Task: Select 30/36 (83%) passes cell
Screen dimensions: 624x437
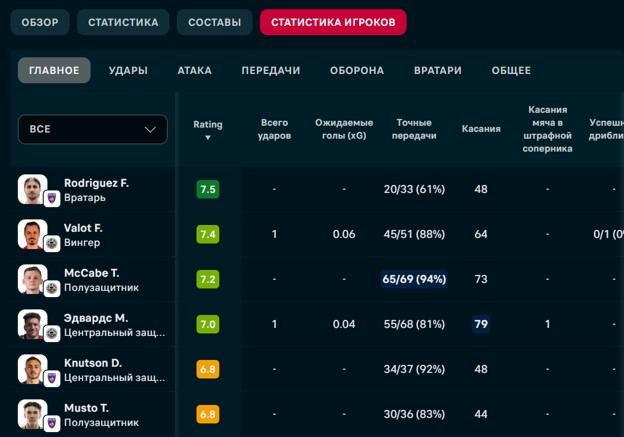Action: pos(414,414)
